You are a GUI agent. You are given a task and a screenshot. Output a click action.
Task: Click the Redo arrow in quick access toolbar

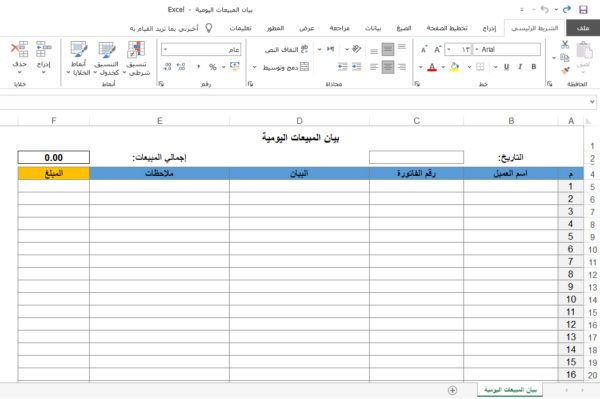tap(567, 9)
